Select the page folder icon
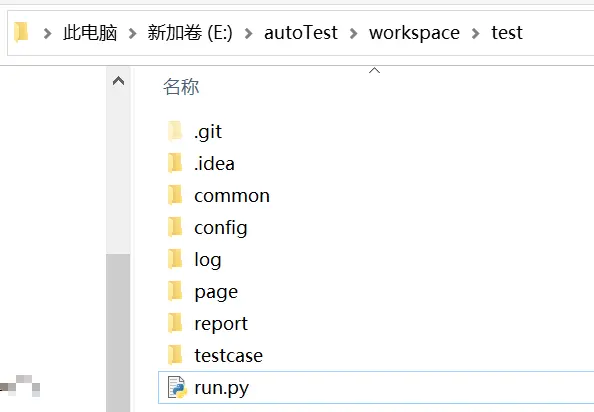The height and width of the screenshot is (412, 594). 175,291
